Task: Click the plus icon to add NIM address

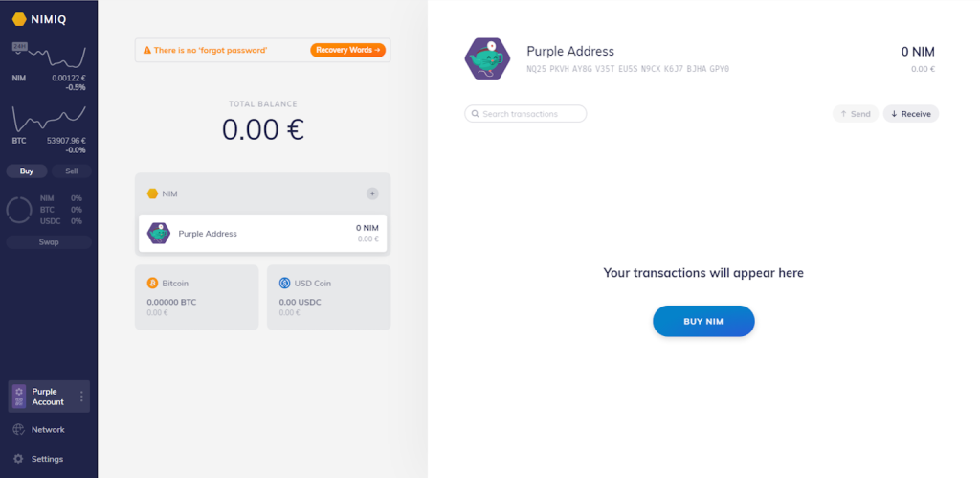Action: [x=372, y=193]
